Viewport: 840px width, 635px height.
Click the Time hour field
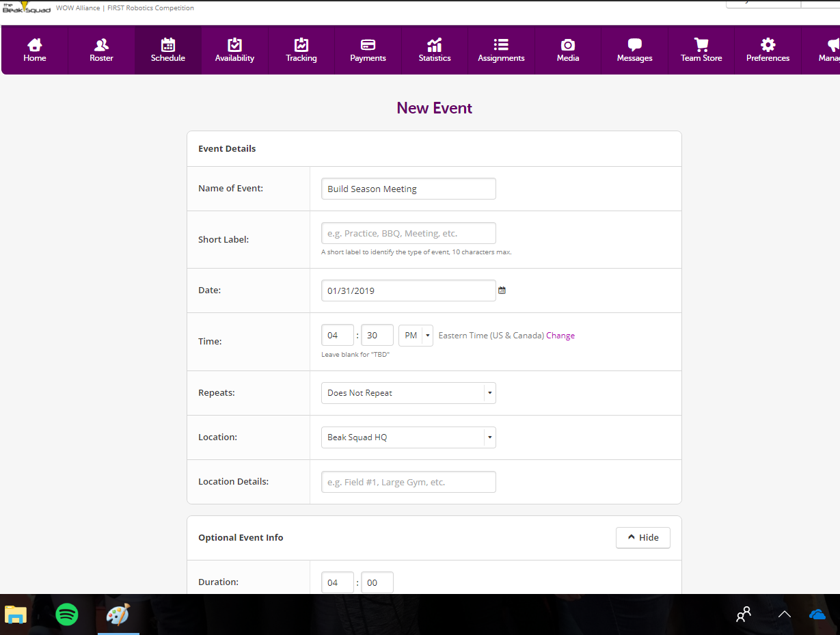(x=338, y=336)
